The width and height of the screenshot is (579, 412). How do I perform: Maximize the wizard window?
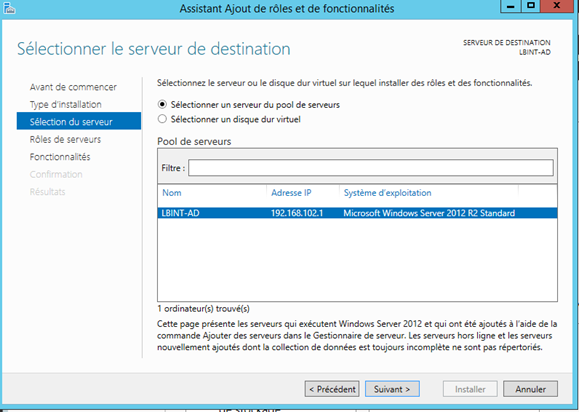[531, 6]
